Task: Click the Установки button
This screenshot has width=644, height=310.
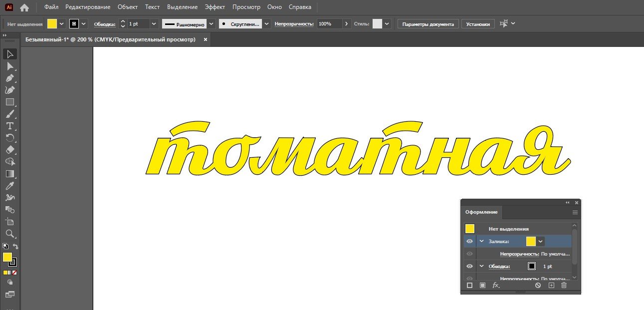Action: [478, 24]
